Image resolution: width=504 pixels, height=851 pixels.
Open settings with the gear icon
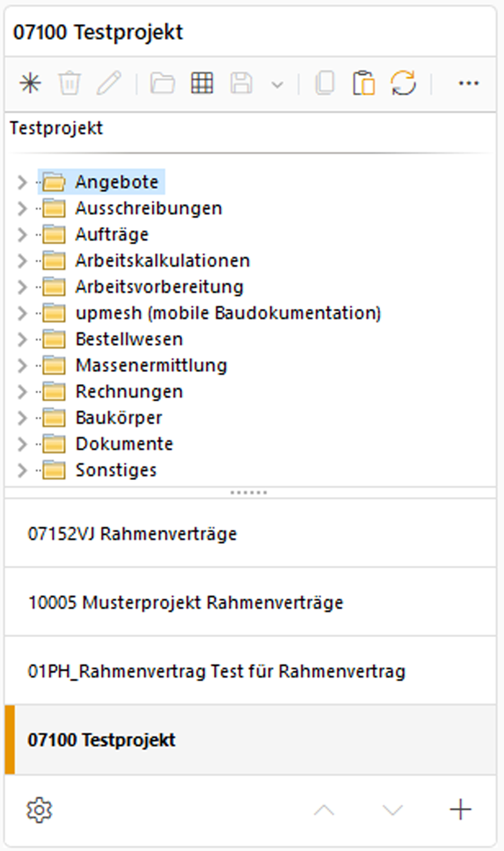[x=39, y=809]
